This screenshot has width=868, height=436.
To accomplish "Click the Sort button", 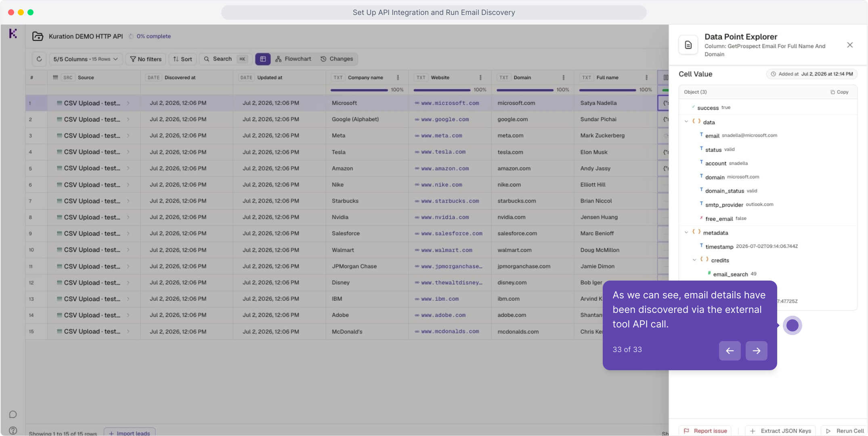I will click(182, 59).
